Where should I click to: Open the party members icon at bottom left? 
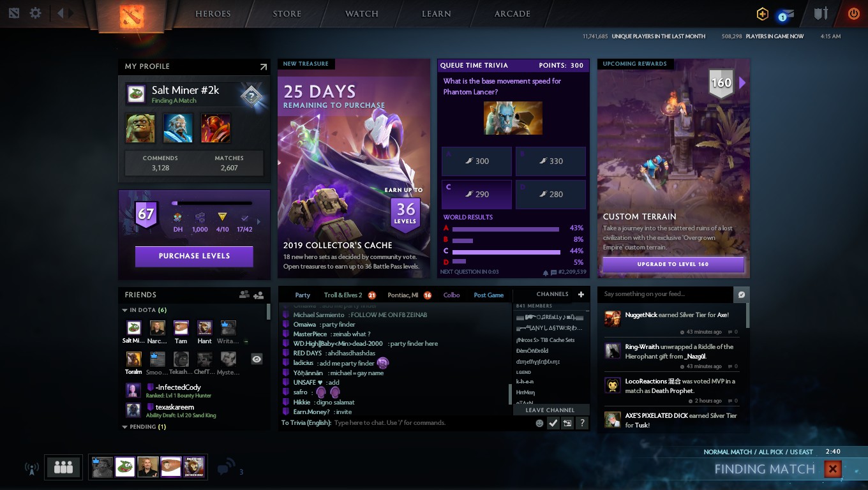[64, 467]
